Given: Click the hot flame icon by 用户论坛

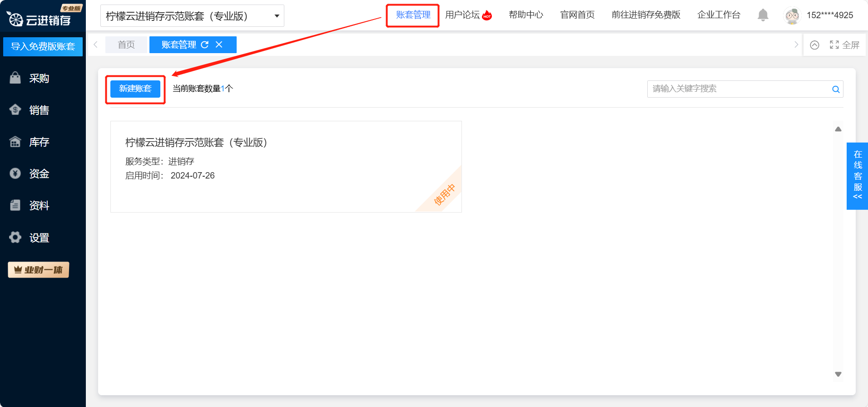Looking at the screenshot, I should pyautogui.click(x=487, y=15).
